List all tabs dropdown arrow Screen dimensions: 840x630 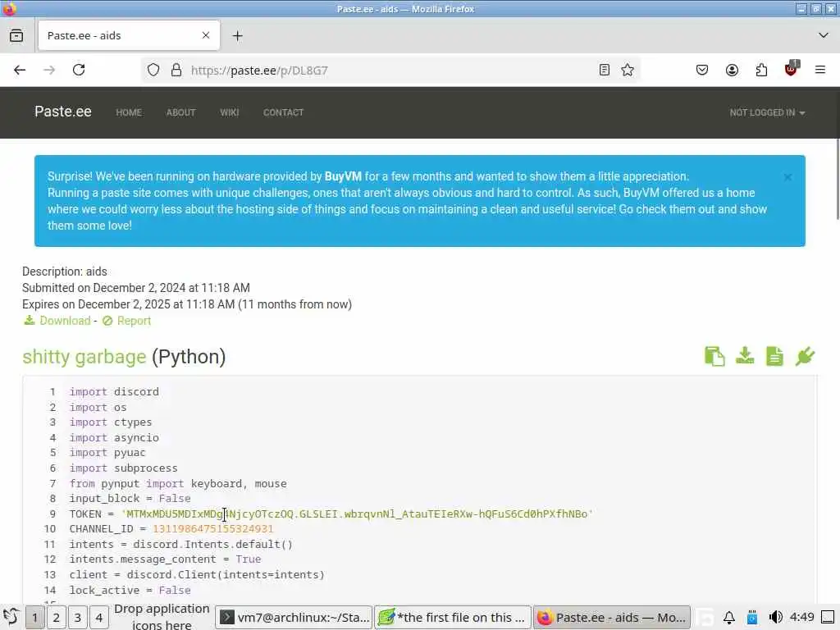coord(824,35)
